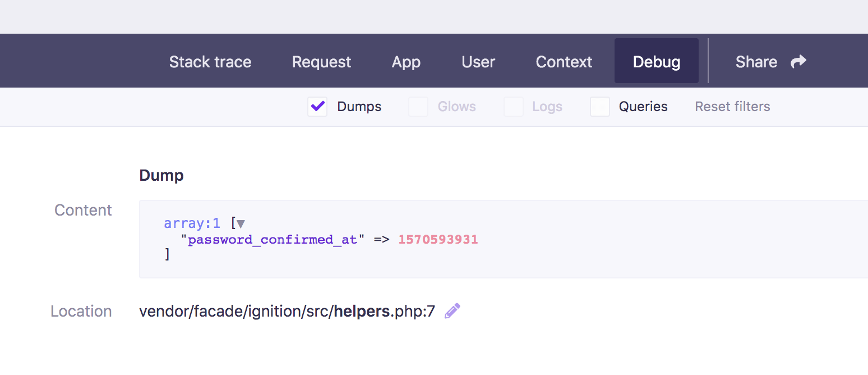
Task: Click the Dump section heading
Action: (161, 176)
